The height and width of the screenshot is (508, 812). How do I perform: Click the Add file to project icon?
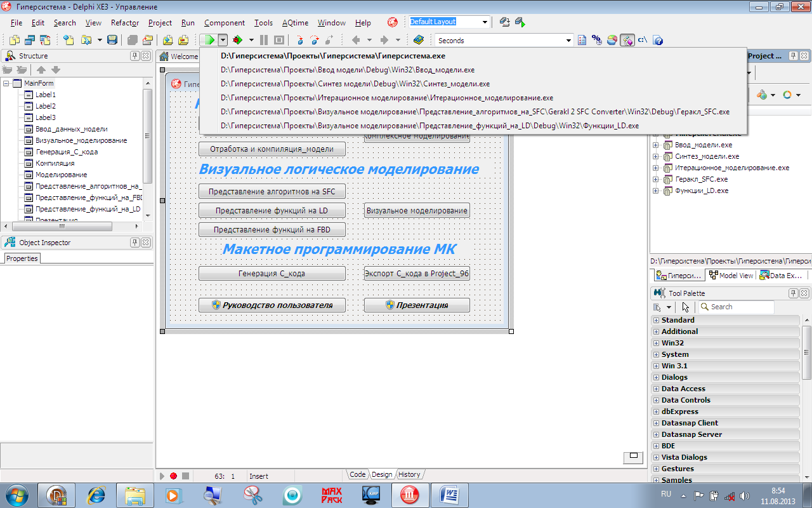(x=167, y=40)
